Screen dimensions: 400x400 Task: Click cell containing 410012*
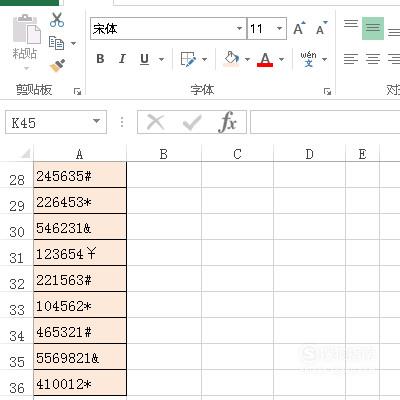tap(80, 383)
